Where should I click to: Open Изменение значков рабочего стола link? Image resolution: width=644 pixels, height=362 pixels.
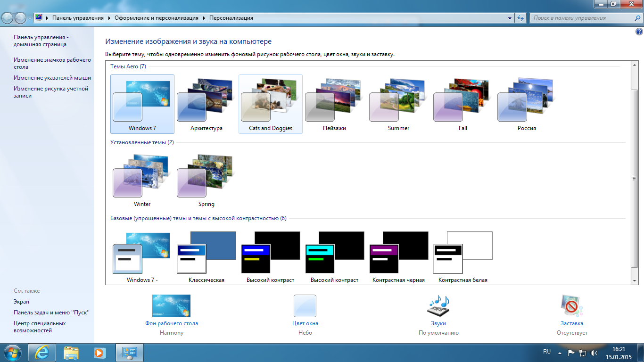click(52, 63)
